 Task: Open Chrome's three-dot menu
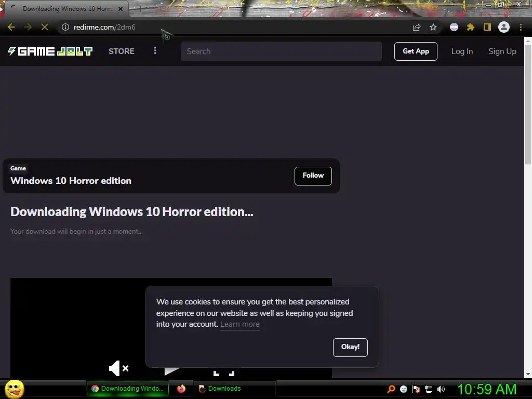[x=521, y=27]
